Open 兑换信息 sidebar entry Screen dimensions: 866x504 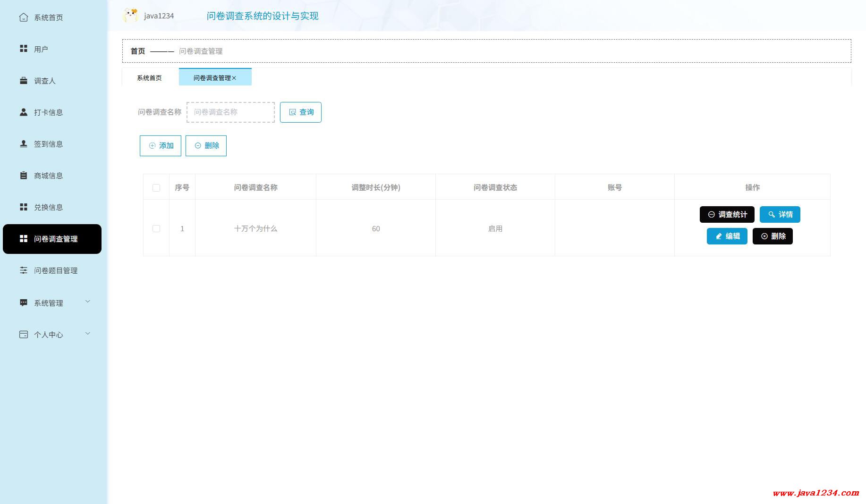(x=52, y=207)
